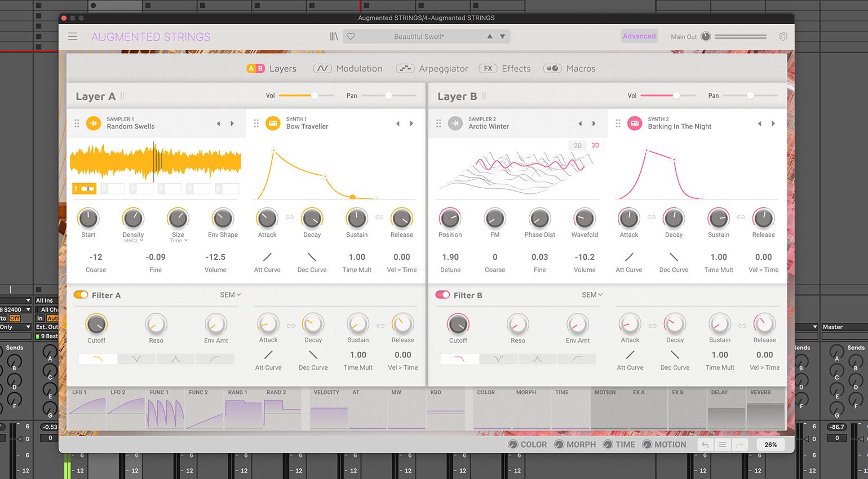Open Density Hertz unit dropdown

[x=134, y=241]
